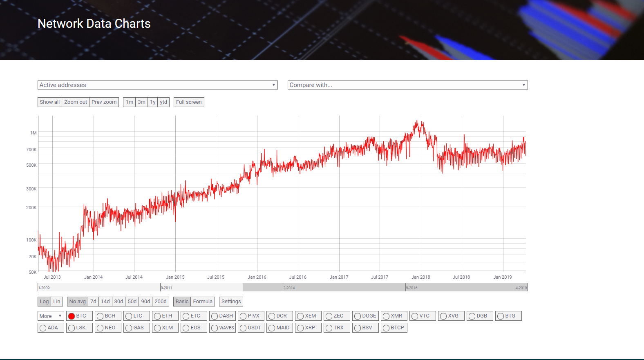This screenshot has height=360, width=644.
Task: Switch to Lin scale
Action: click(57, 302)
